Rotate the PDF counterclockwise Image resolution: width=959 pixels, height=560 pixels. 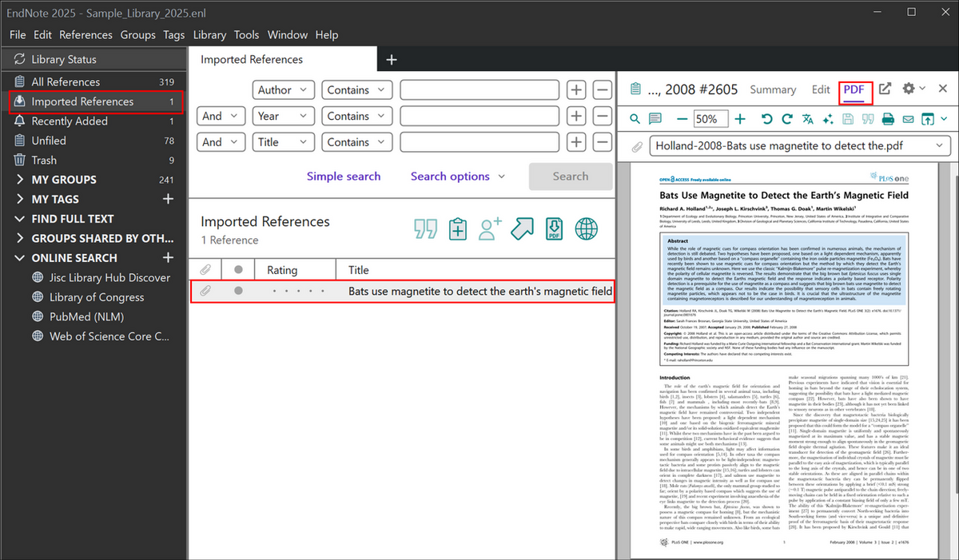pos(766,119)
